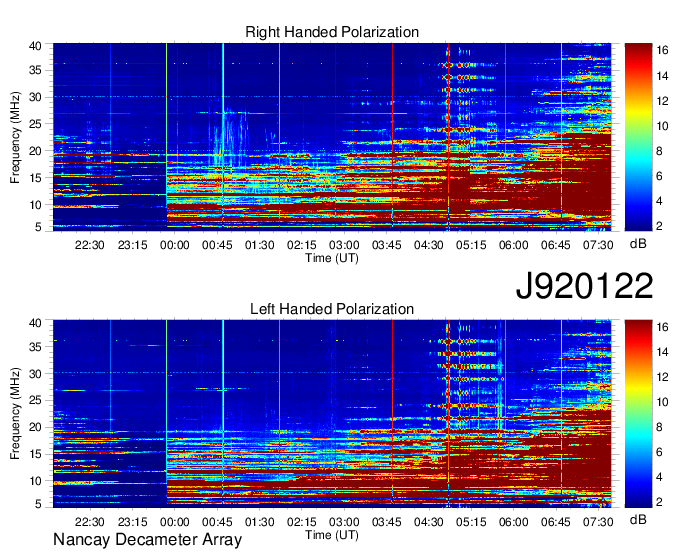Screen dimensions: 680x552
Task: Click the J920122 observation label
Action: tap(584, 286)
